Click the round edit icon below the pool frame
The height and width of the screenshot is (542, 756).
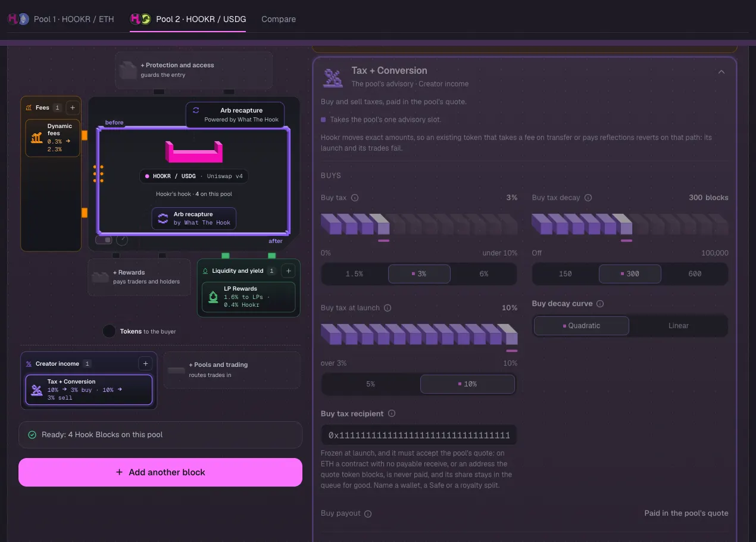[x=122, y=240]
